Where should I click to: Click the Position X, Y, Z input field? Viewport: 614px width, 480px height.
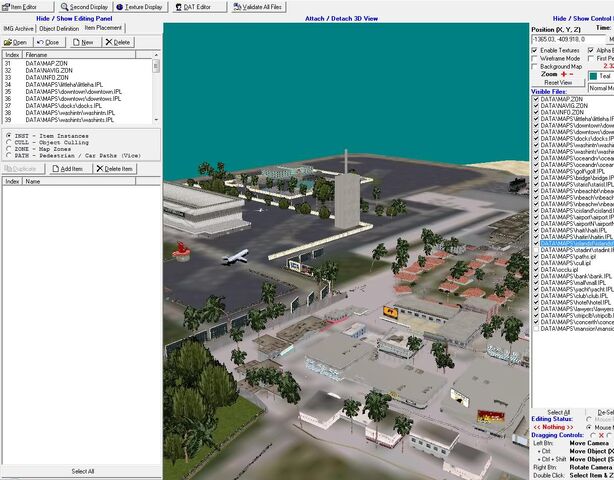coord(568,39)
